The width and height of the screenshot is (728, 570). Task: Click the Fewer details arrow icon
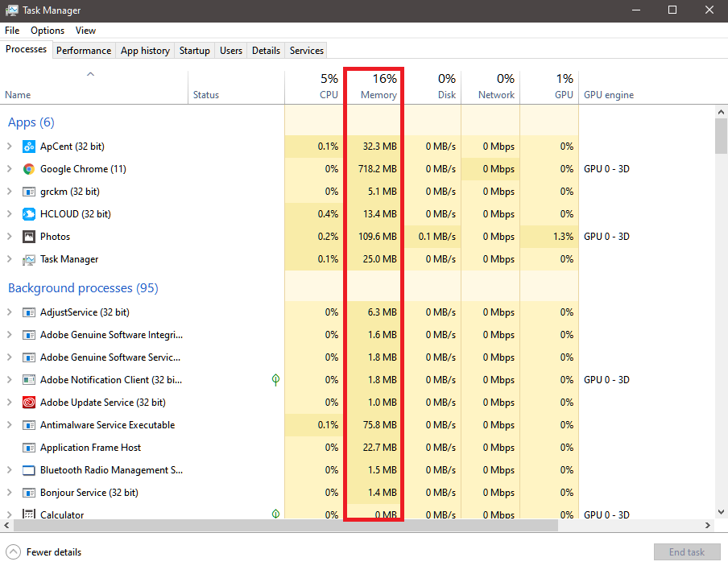pos(14,552)
